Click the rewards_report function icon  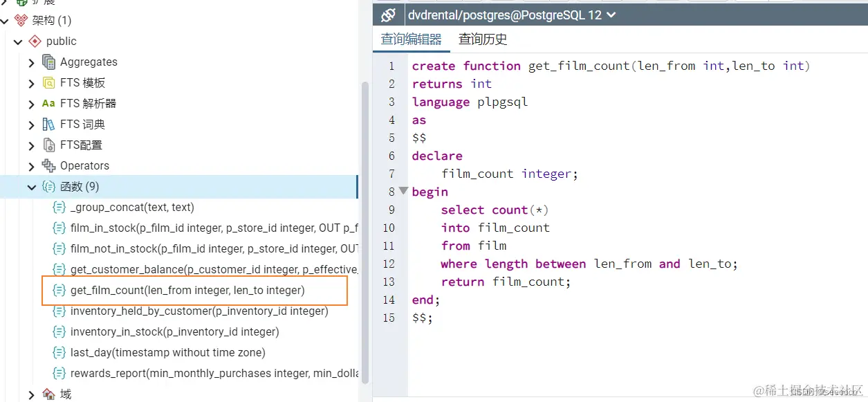tap(59, 374)
